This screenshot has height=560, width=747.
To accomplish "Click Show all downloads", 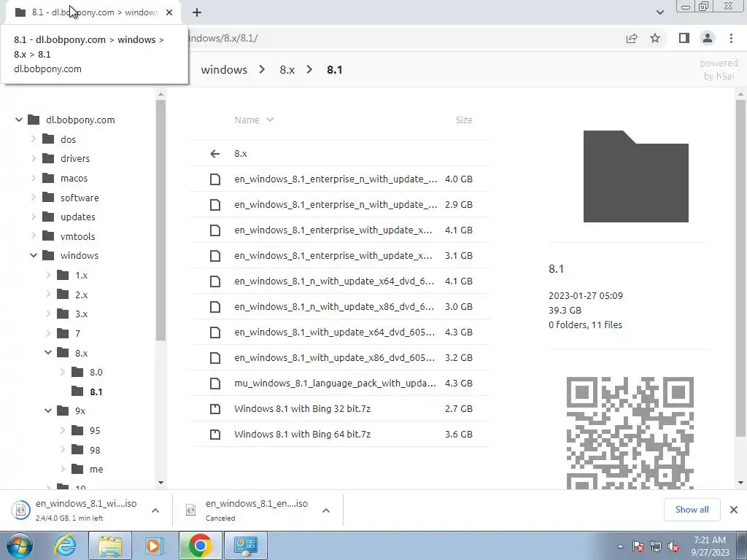I will point(692,510).
